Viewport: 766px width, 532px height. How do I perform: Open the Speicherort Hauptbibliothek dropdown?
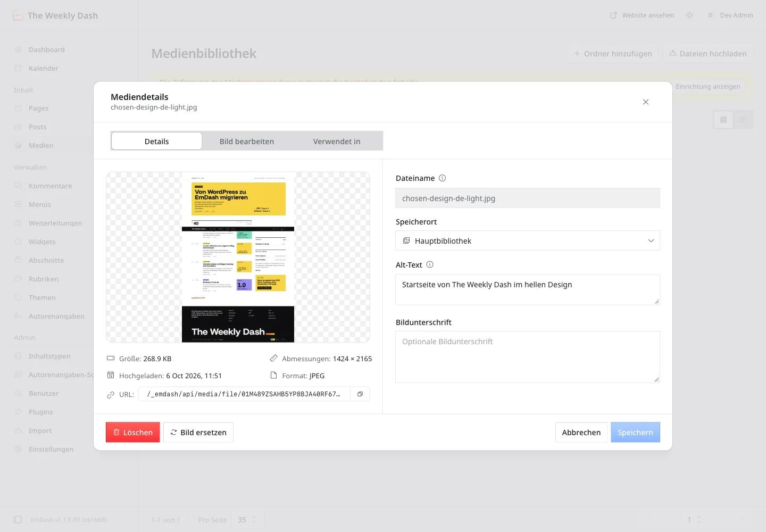coord(528,241)
